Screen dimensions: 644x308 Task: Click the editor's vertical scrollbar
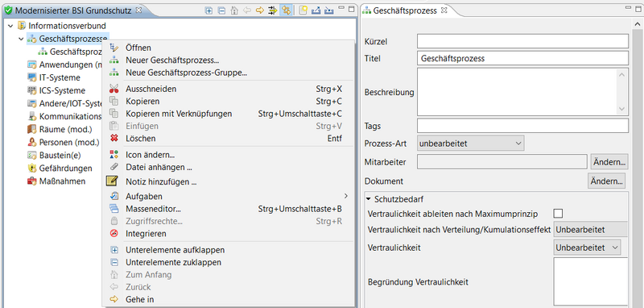coord(637,164)
